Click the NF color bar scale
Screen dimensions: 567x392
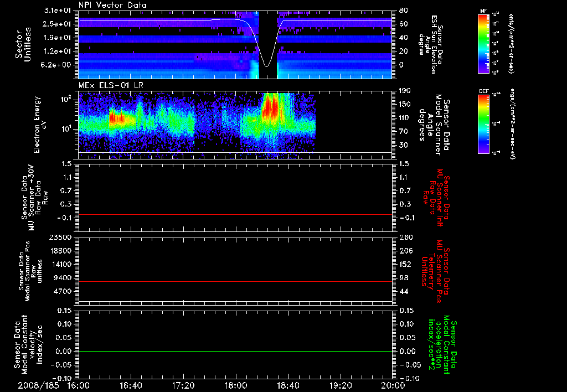click(x=484, y=43)
